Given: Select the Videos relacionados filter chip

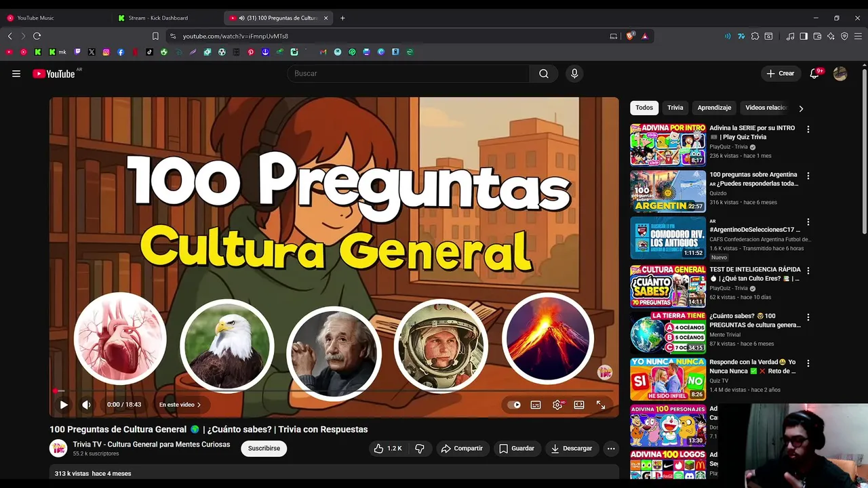Looking at the screenshot, I should 766,108.
